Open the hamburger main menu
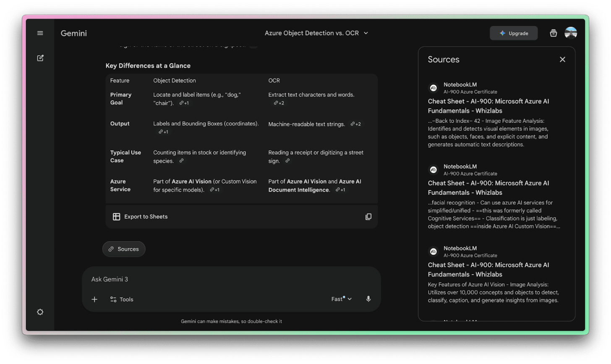Image resolution: width=611 pixels, height=364 pixels. click(40, 33)
